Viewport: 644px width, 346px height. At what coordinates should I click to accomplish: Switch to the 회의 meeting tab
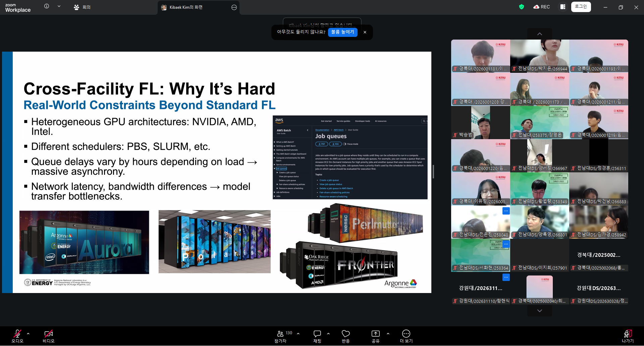pyautogui.click(x=82, y=7)
